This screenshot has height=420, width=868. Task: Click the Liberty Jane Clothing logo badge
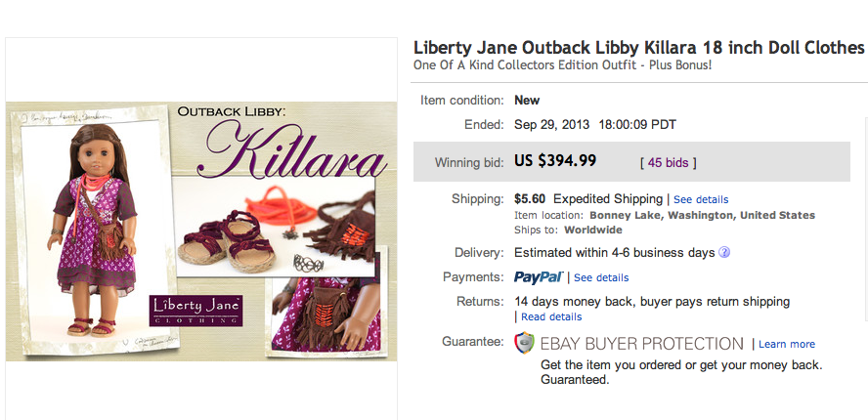[x=195, y=311]
